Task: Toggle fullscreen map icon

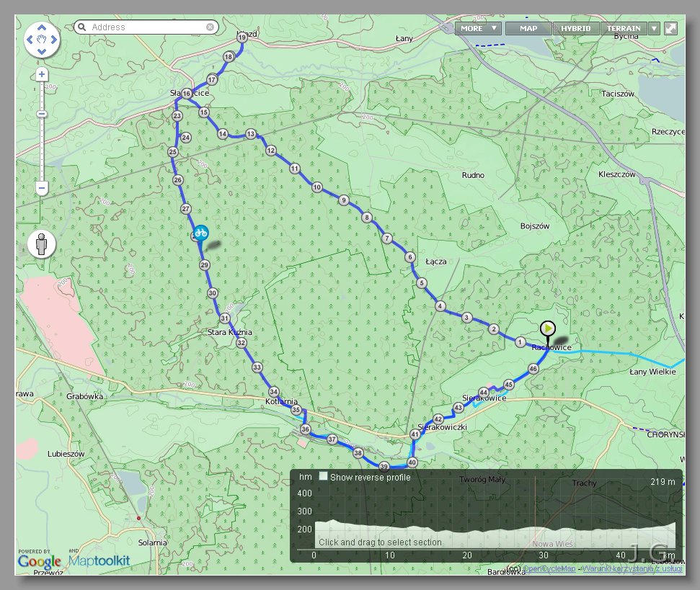Action: click(670, 29)
